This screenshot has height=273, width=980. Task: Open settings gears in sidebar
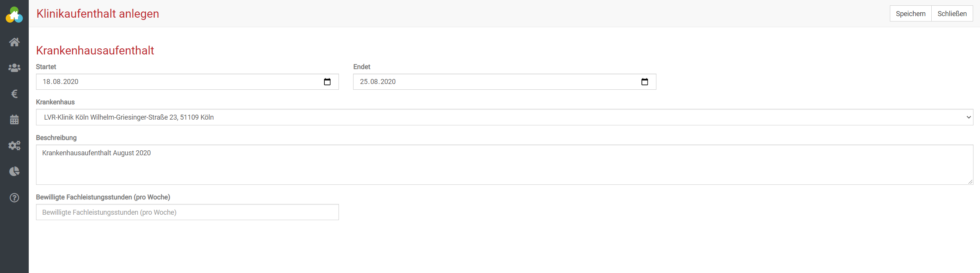(14, 146)
